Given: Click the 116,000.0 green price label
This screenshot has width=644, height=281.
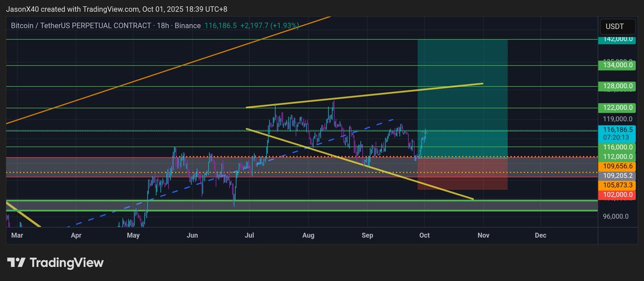Looking at the screenshot, I should 618,146.
